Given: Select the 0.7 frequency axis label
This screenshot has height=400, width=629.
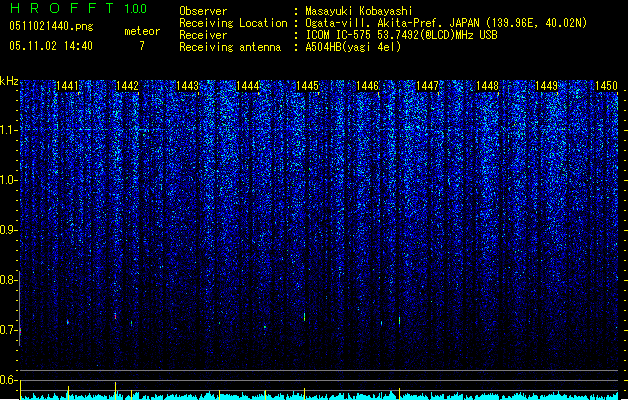Looking at the screenshot, I should (9, 330).
